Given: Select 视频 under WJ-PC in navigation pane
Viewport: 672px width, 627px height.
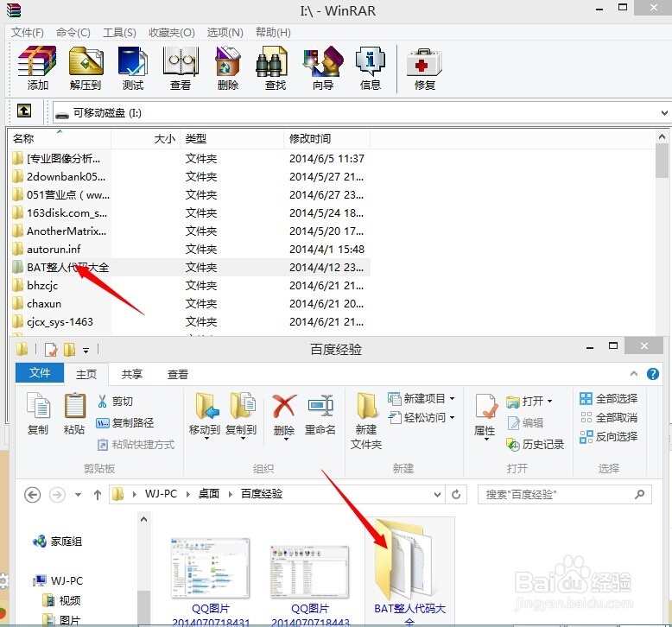Looking at the screenshot, I should click(x=62, y=600).
